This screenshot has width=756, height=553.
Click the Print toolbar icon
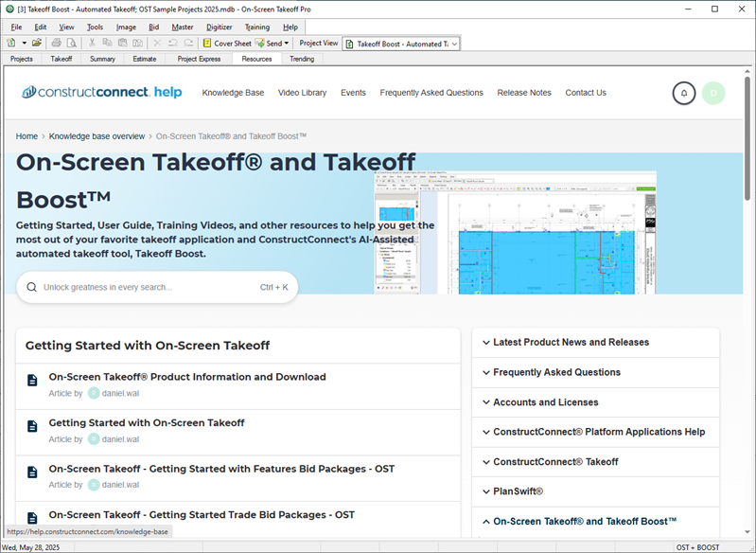point(57,43)
